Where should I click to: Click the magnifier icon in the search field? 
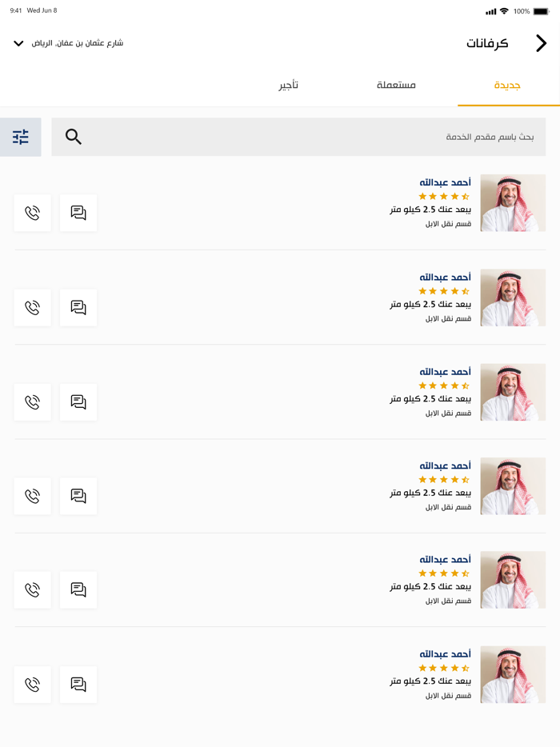pyautogui.click(x=73, y=136)
